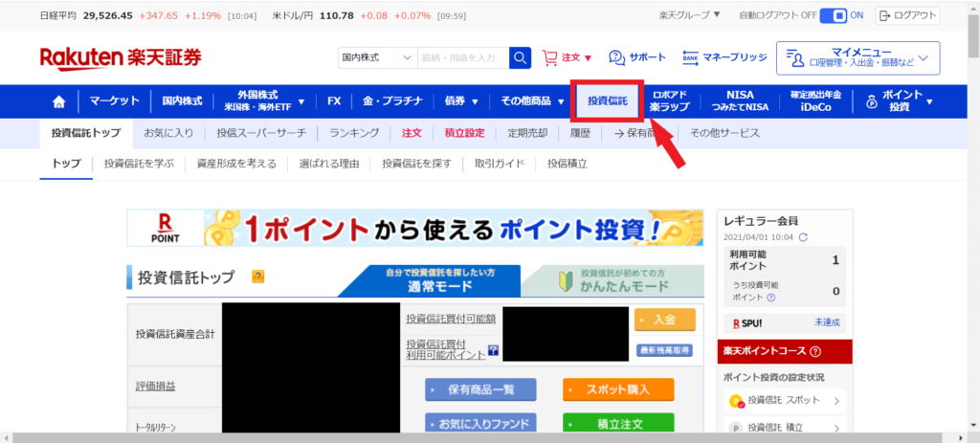Select the お気に入り tab
The width and height of the screenshot is (980, 443).
(168, 133)
